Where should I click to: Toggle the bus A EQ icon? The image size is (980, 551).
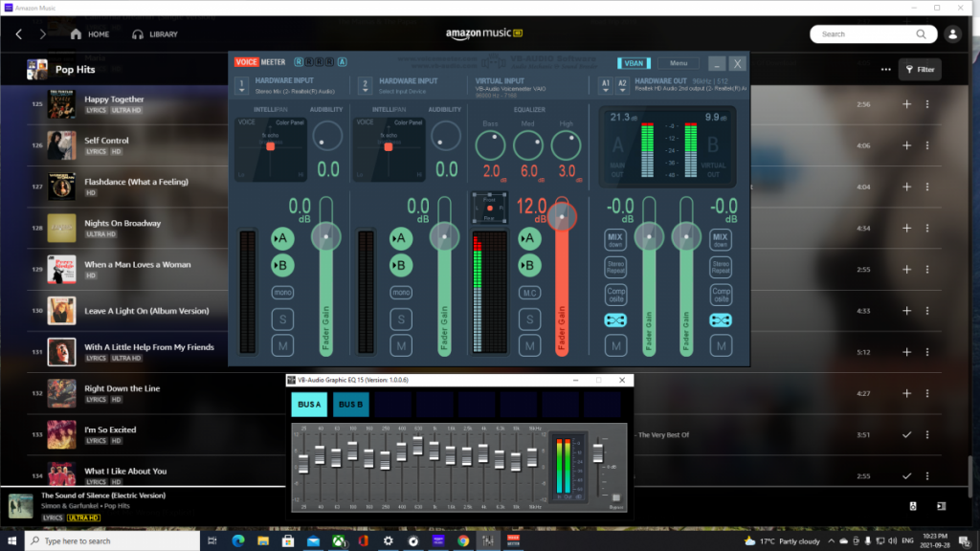pos(615,320)
